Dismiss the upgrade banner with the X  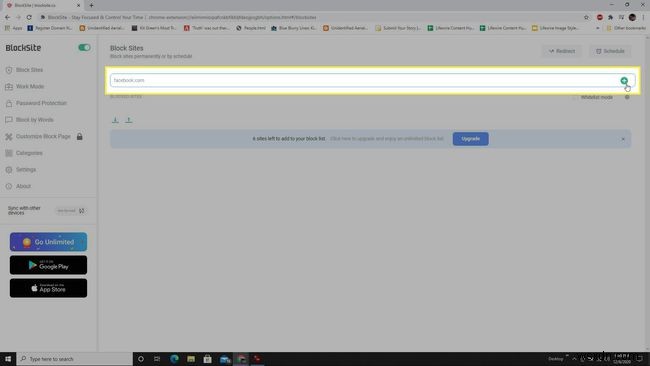click(x=623, y=139)
